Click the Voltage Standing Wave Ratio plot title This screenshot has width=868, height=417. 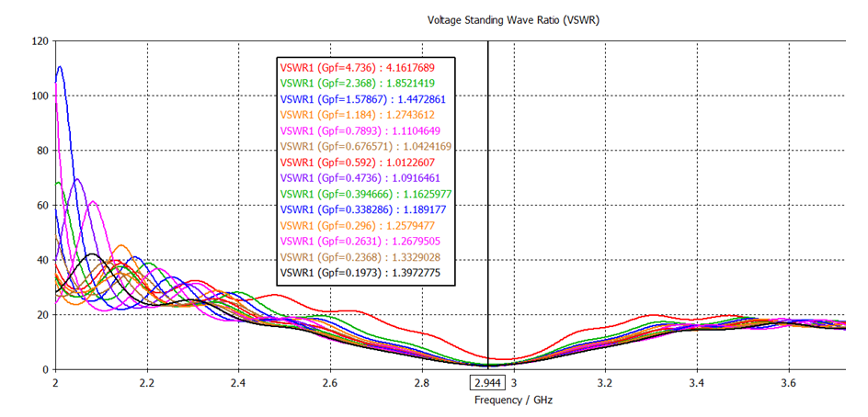coord(514,19)
